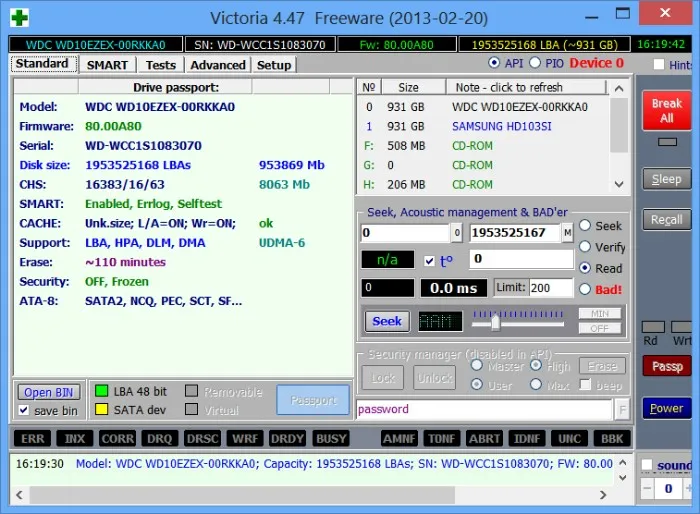Click the Seek button
700x514 pixels.
point(387,322)
